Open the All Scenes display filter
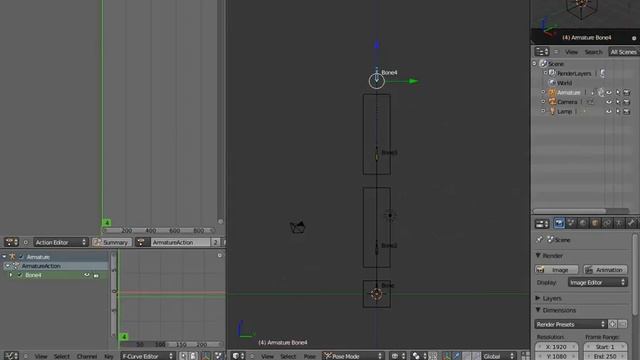 coord(623,52)
